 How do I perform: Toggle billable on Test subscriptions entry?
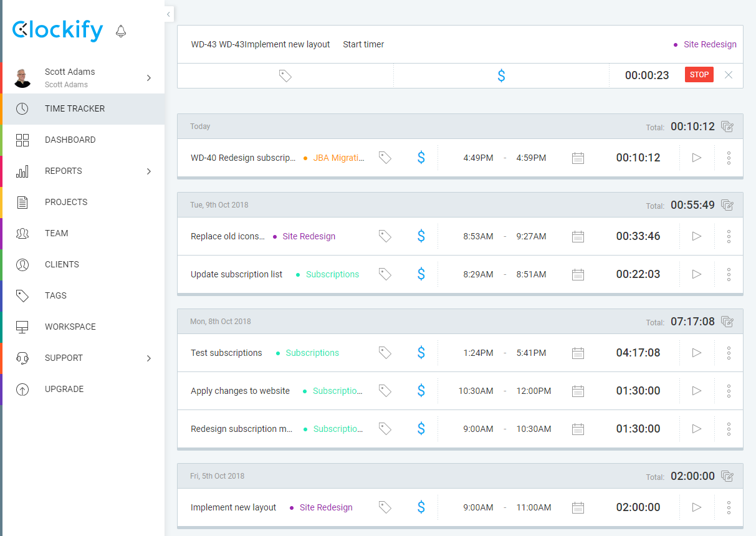[x=421, y=353]
